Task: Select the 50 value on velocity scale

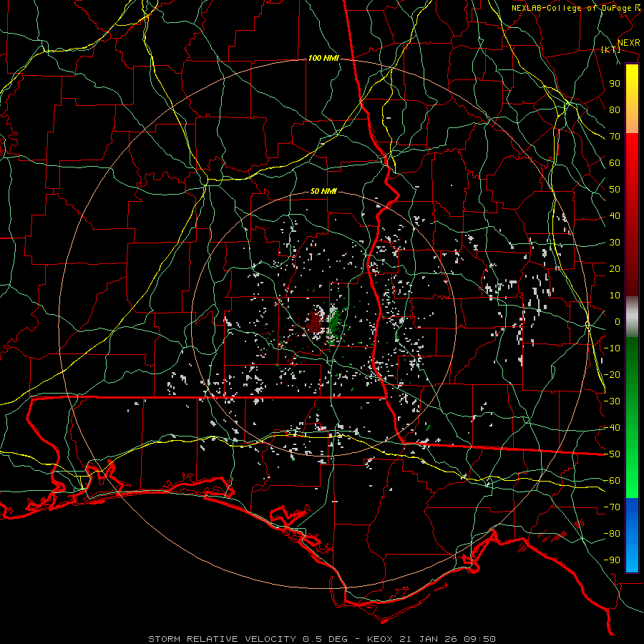Action: [615, 190]
